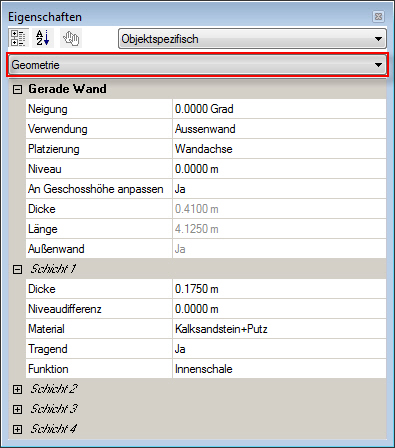Click the grayed-out hand icon
395x448 pixels.
71,38
